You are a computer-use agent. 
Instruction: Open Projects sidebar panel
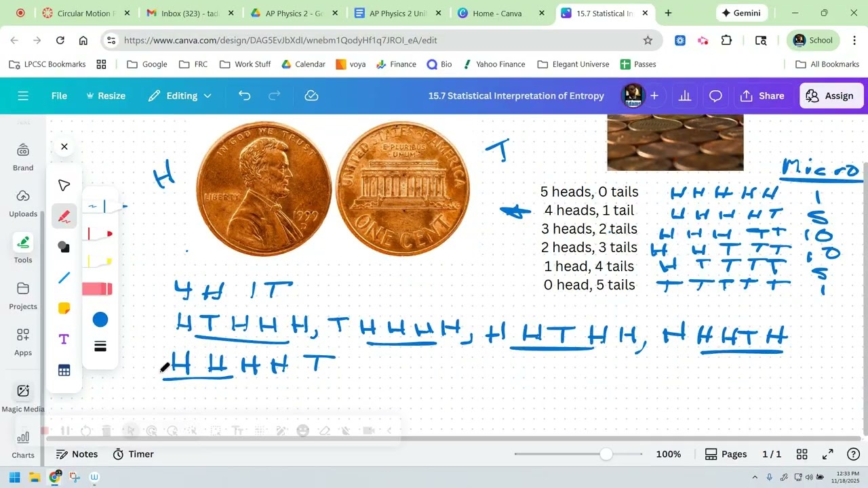[23, 296]
